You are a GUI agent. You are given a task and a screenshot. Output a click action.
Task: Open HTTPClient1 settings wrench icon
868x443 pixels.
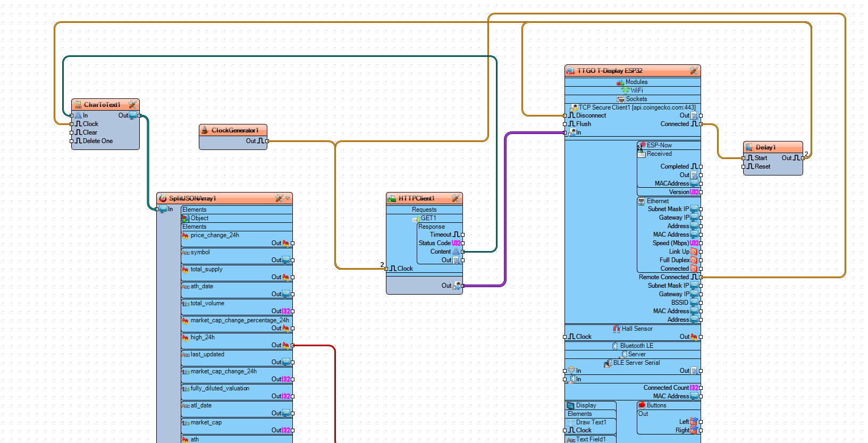point(456,198)
